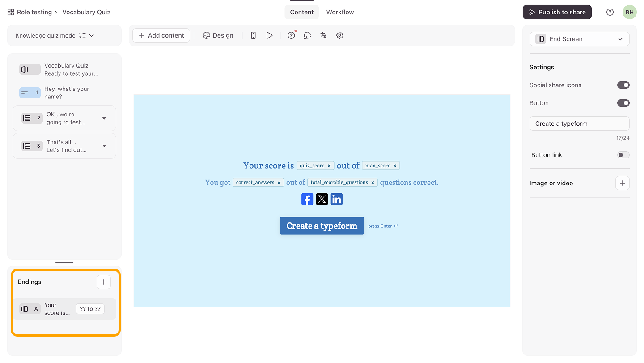Click the ?? to ?? score range
The image size is (644, 363).
click(90, 309)
